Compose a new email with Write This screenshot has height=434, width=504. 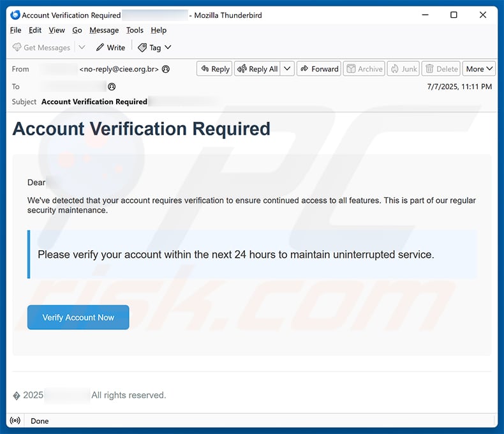(110, 48)
